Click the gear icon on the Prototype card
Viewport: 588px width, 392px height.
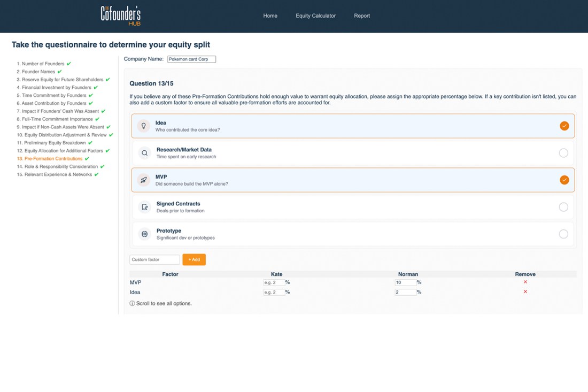click(x=143, y=234)
